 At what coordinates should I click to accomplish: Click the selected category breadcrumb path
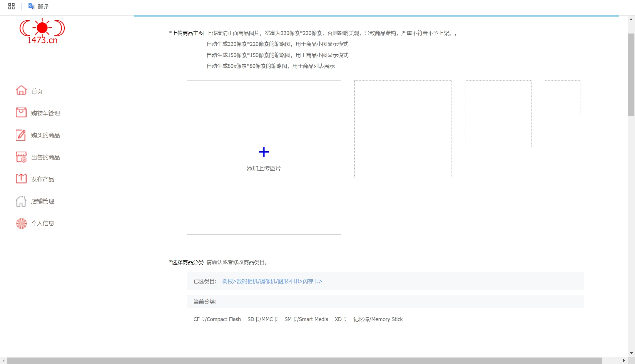point(272,281)
